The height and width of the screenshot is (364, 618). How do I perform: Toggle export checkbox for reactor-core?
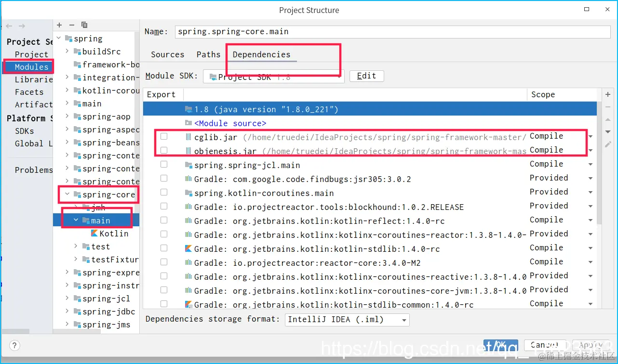click(164, 262)
